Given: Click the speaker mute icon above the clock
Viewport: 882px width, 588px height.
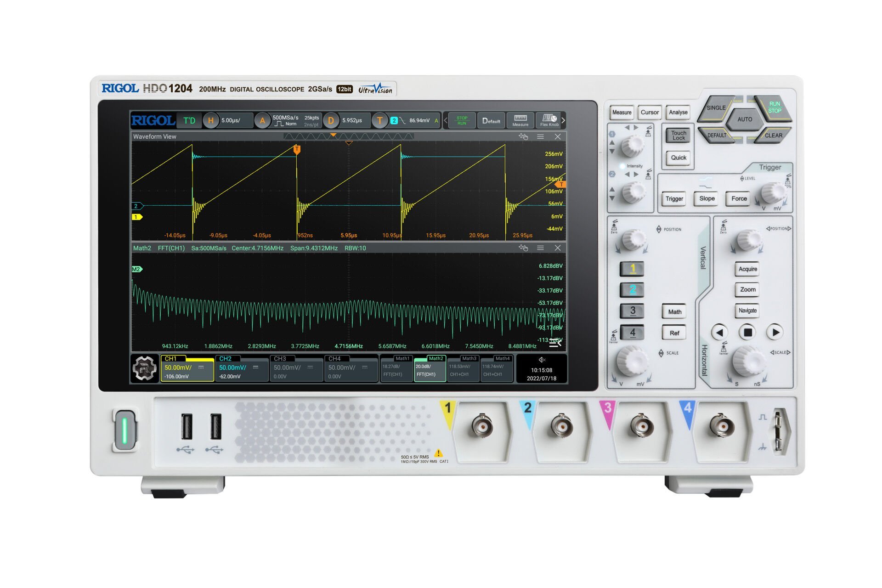Looking at the screenshot, I should 542,359.
